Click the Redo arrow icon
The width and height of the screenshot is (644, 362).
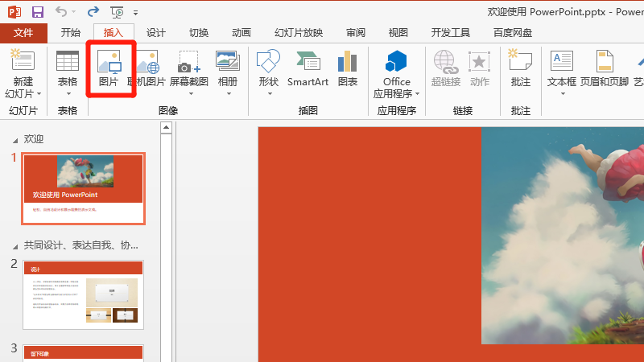click(x=93, y=12)
